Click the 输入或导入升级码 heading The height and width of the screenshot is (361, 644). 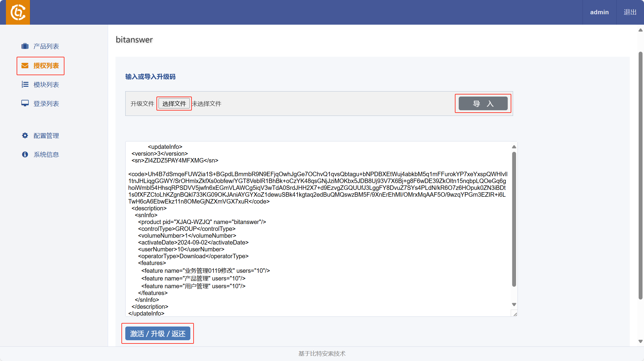[150, 77]
